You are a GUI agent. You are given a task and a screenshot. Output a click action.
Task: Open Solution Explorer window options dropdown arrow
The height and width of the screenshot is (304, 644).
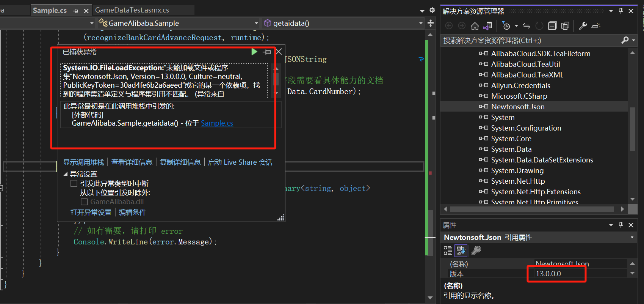coord(611,11)
